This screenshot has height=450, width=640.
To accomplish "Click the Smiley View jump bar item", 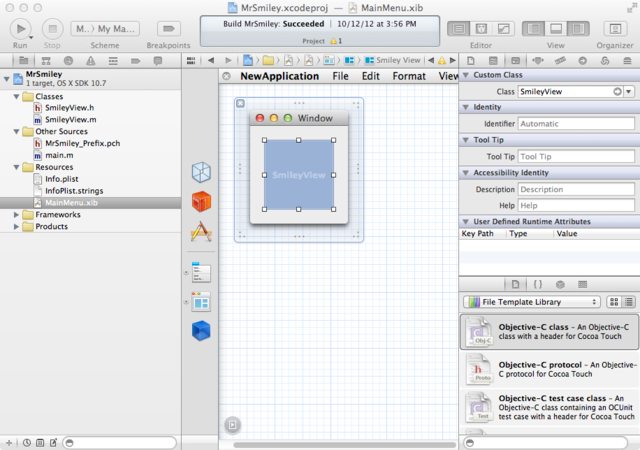I will [393, 60].
